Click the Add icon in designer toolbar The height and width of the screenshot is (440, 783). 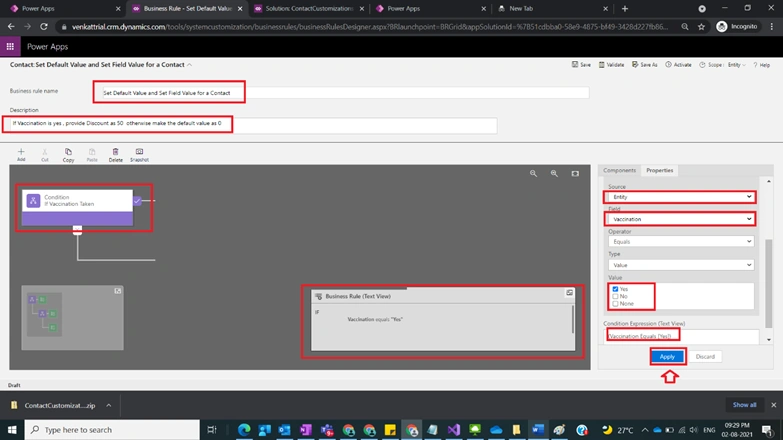[21, 155]
